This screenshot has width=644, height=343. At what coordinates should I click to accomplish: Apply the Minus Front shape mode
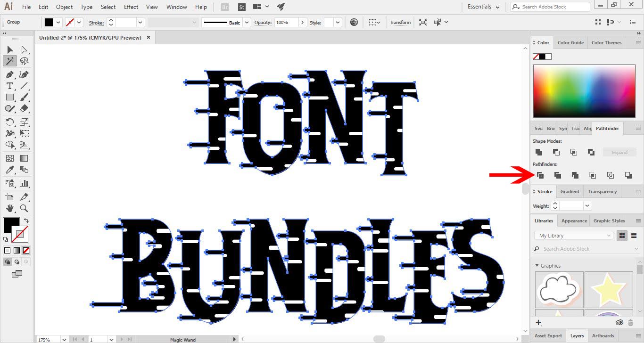coord(556,152)
